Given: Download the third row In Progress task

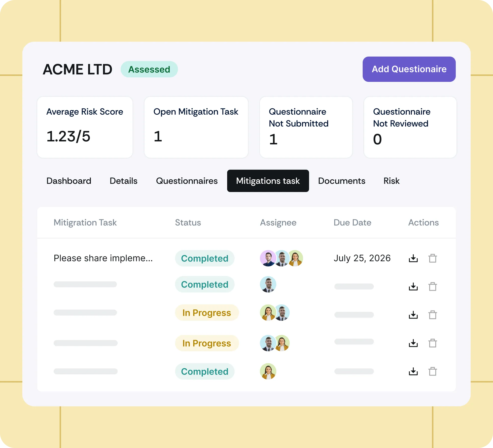Looking at the screenshot, I should (413, 315).
